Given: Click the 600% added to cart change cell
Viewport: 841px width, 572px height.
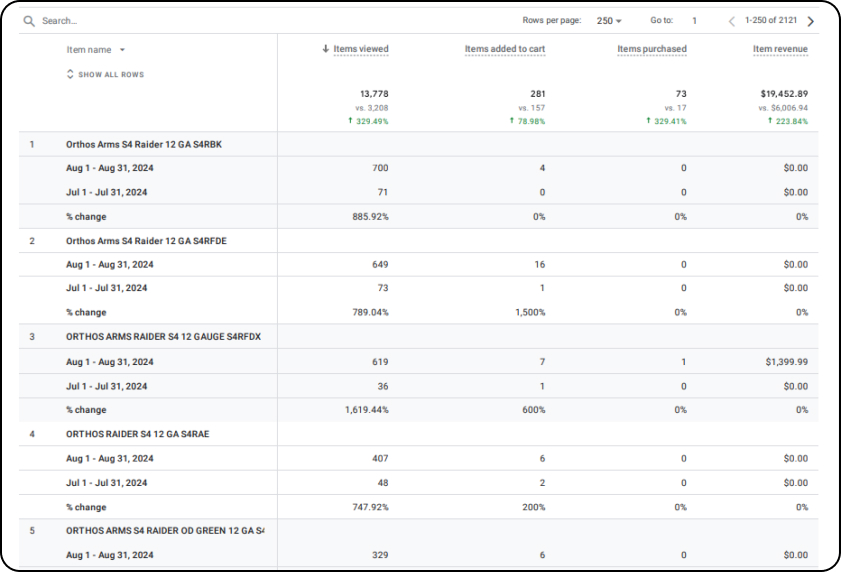Looking at the screenshot, I should (534, 410).
